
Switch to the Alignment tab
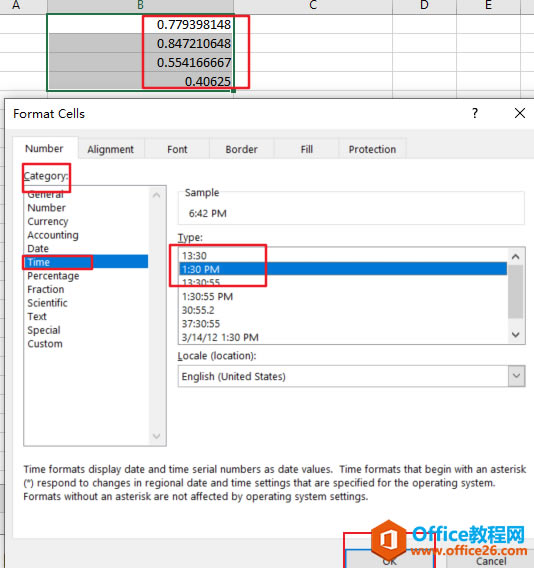point(110,149)
